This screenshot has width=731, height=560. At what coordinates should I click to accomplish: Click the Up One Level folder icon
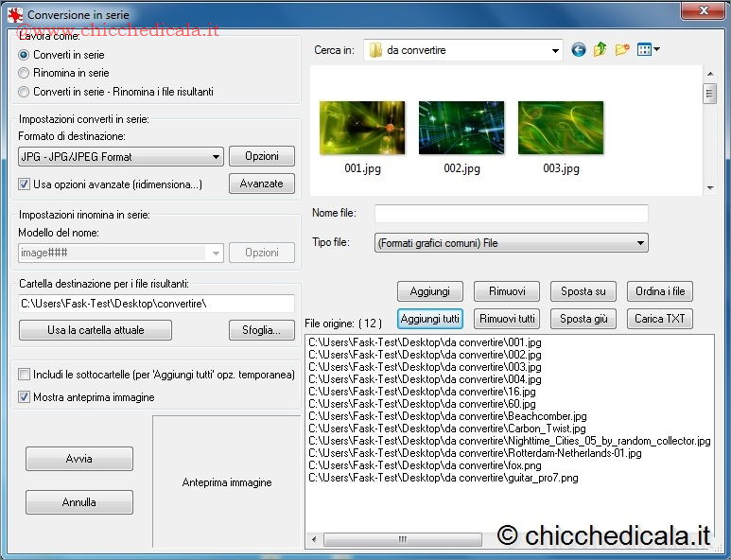pyautogui.click(x=600, y=50)
